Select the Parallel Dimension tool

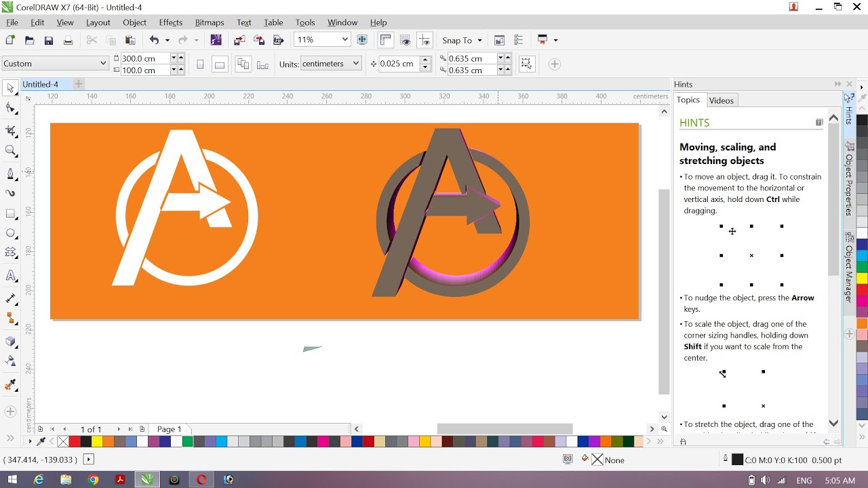click(10, 298)
